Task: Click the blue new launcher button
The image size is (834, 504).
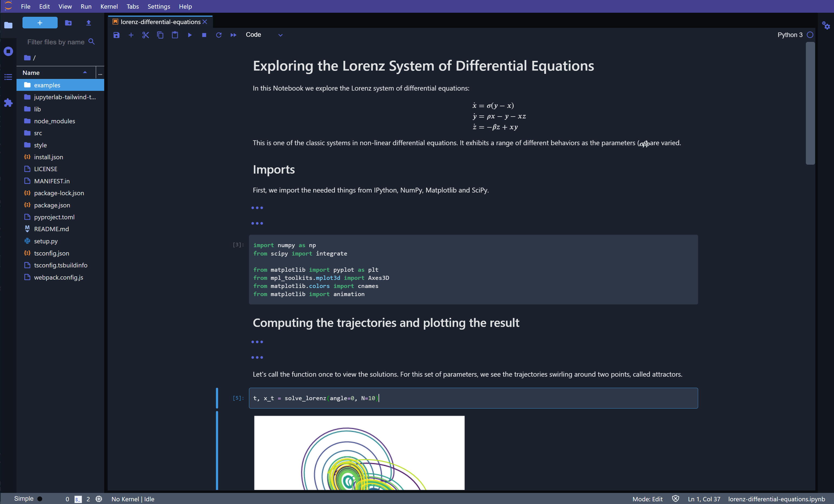Action: pos(40,23)
